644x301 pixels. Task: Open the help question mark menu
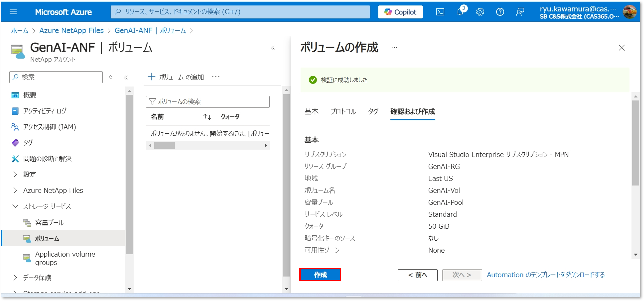500,12
